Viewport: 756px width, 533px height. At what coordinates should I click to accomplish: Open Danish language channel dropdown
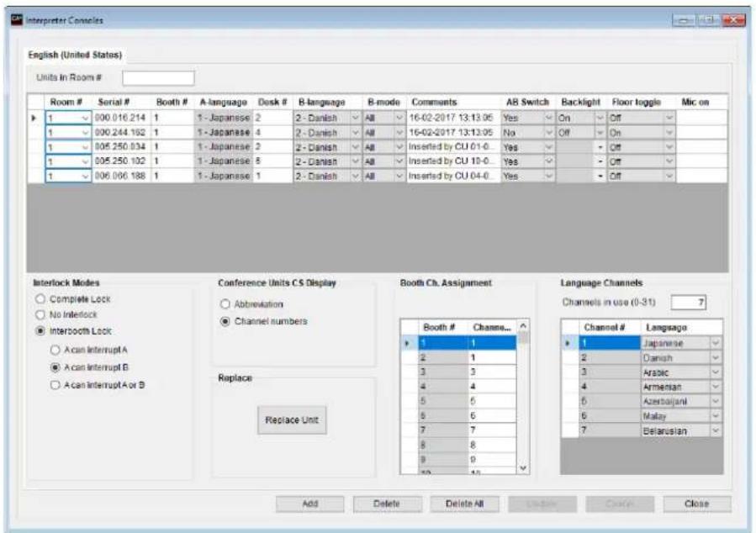pos(716,358)
